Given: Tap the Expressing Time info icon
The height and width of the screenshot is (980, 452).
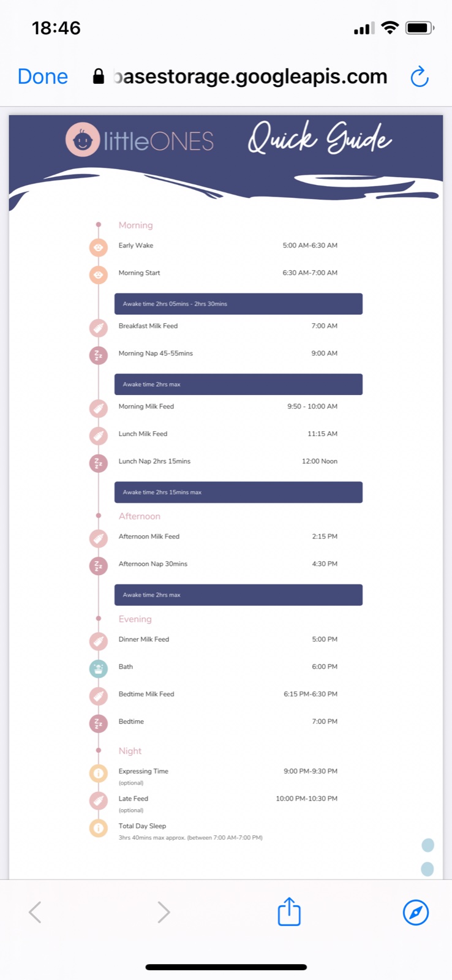Looking at the screenshot, I should (98, 773).
